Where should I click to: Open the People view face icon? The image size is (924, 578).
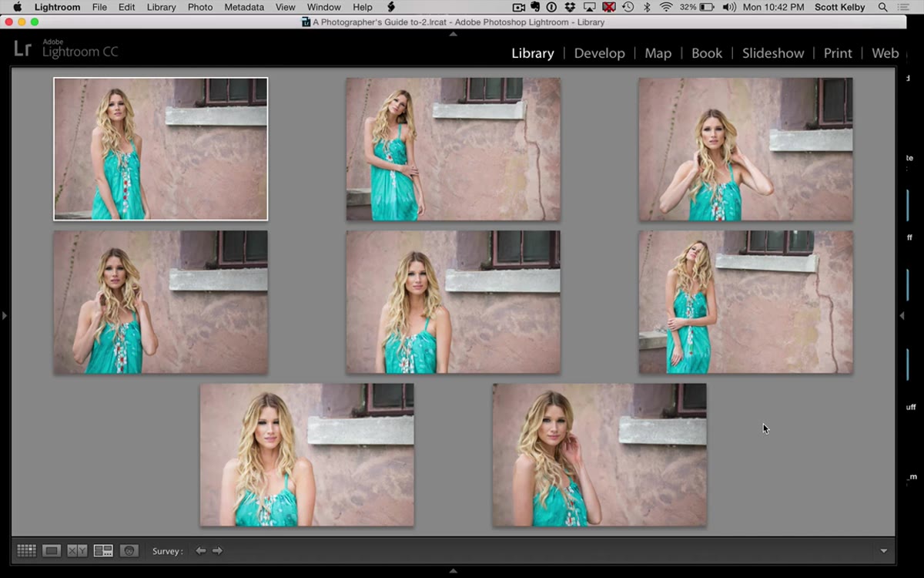[x=129, y=551]
